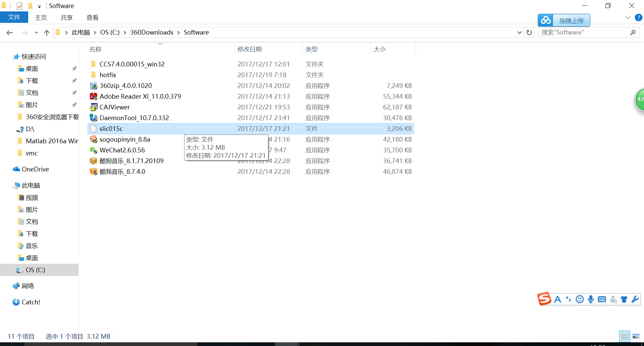
Task: Click the Sogou input method S logo
Action: click(544, 299)
